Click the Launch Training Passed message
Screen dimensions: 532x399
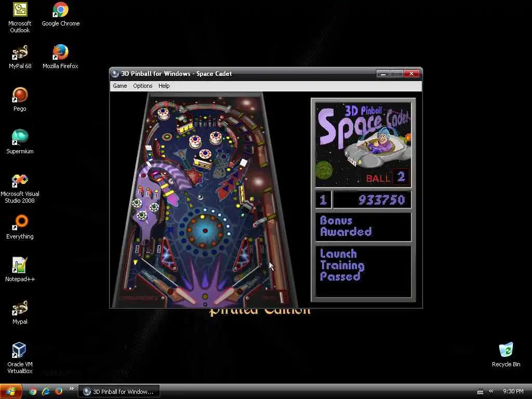point(342,264)
